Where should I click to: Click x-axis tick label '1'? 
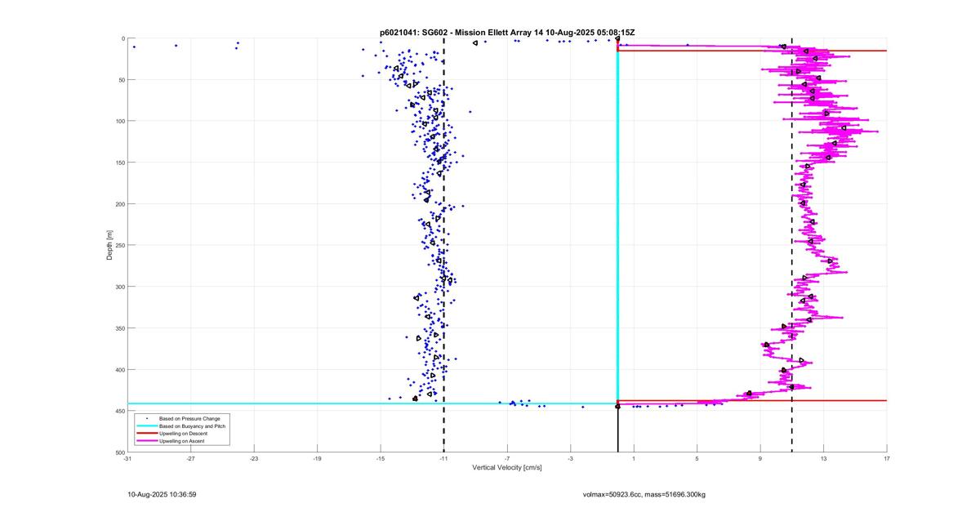[634, 459]
